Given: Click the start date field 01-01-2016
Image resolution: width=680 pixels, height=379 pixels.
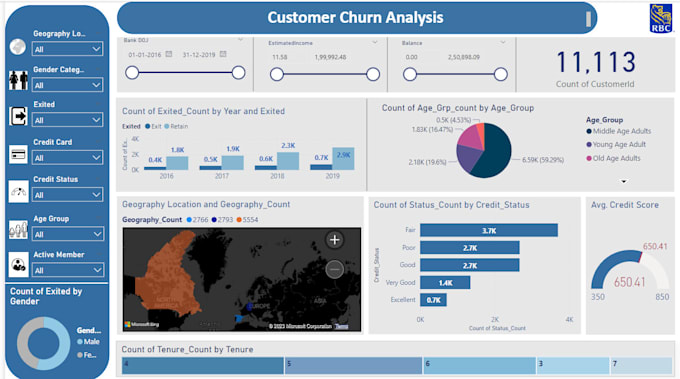Looking at the screenshot, I should [x=144, y=55].
